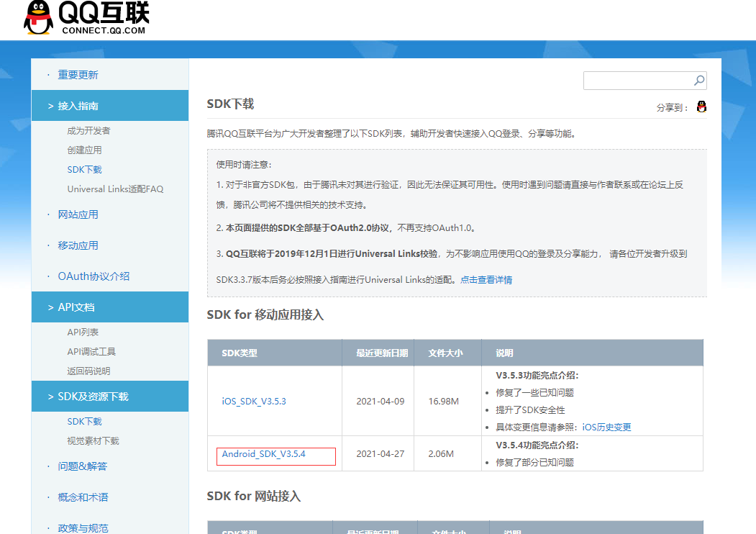
Task: Click V3.5.3功能亮点介绍 text
Action: [x=537, y=375]
